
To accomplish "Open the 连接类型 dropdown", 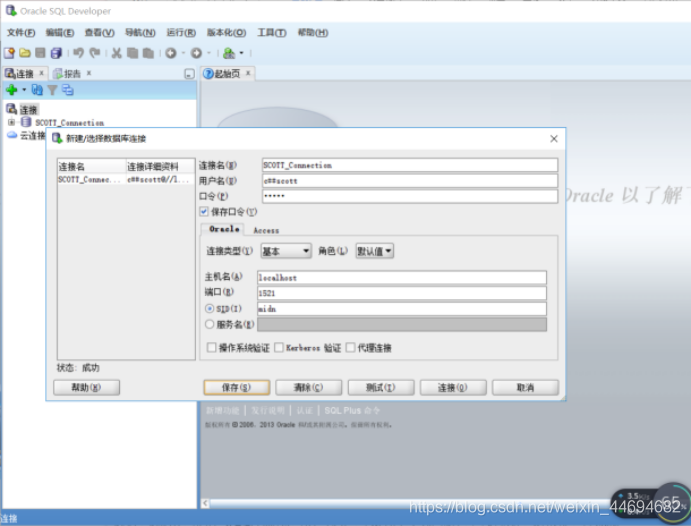I will click(x=286, y=251).
